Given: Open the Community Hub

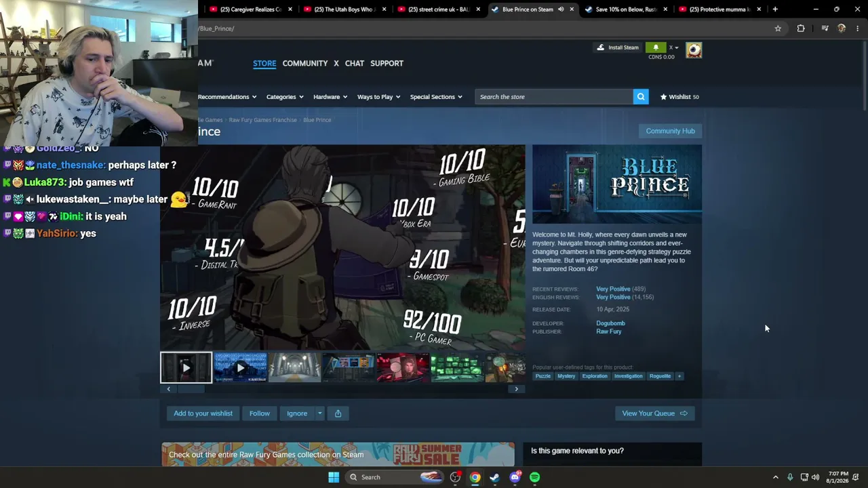Looking at the screenshot, I should click(670, 131).
